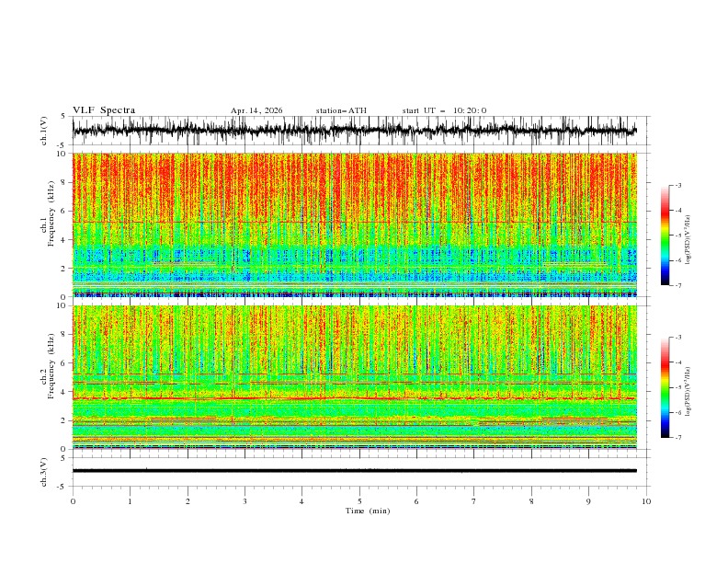Click the "-7" label on ch.2 color bar
Image resolution: width=728 pixels, height=563 pixels.
click(677, 437)
